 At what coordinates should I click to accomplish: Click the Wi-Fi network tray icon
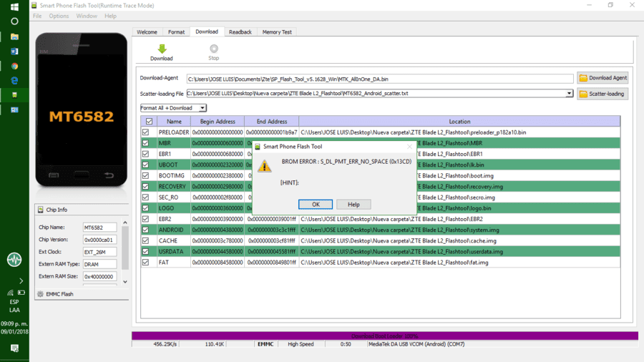(10, 293)
